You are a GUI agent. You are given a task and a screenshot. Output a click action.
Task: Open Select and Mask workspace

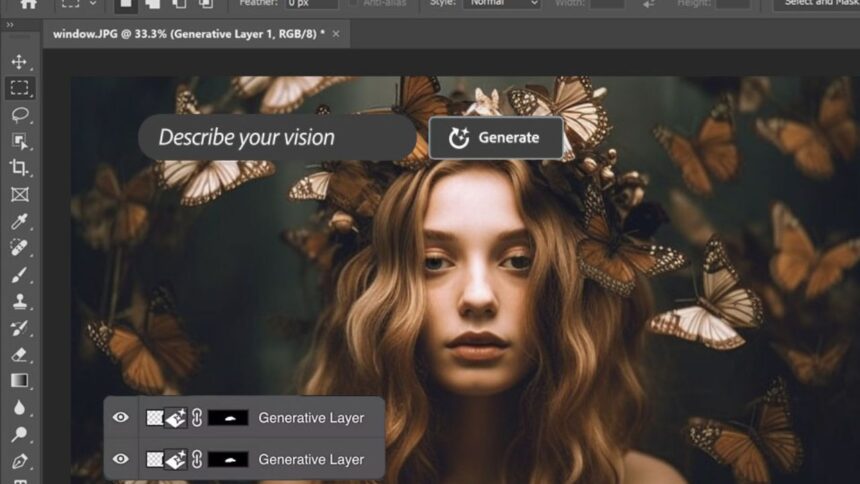(817, 4)
